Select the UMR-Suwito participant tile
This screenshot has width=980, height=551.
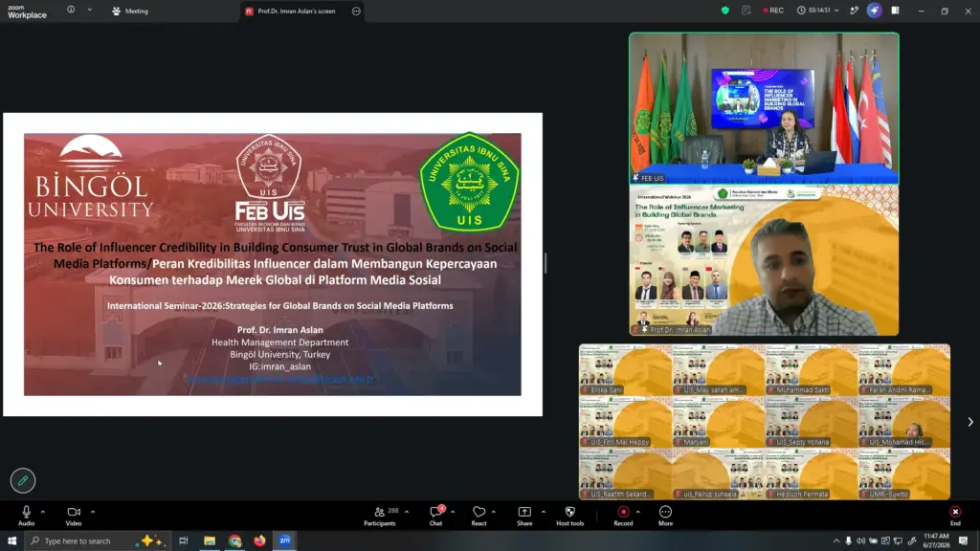[x=903, y=474]
